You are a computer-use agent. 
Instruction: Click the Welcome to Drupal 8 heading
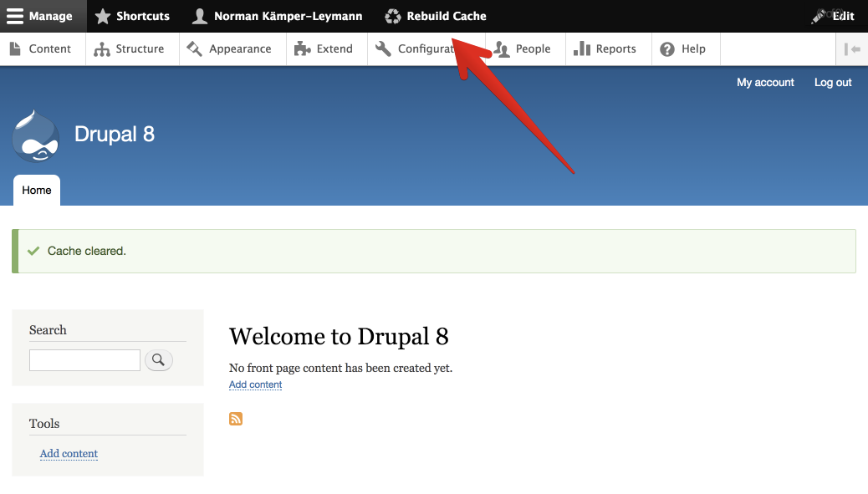click(339, 336)
